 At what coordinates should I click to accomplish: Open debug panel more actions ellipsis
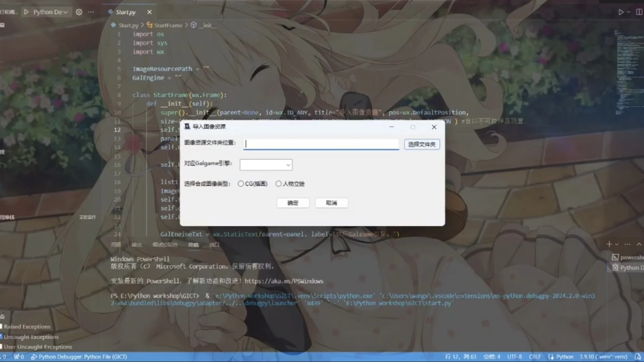(x=91, y=12)
